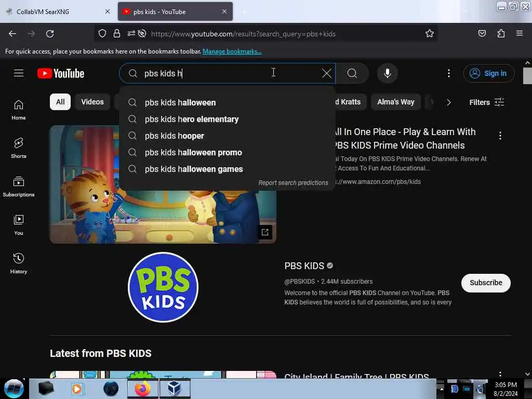Reload the current page
532x399 pixels.
50,34
